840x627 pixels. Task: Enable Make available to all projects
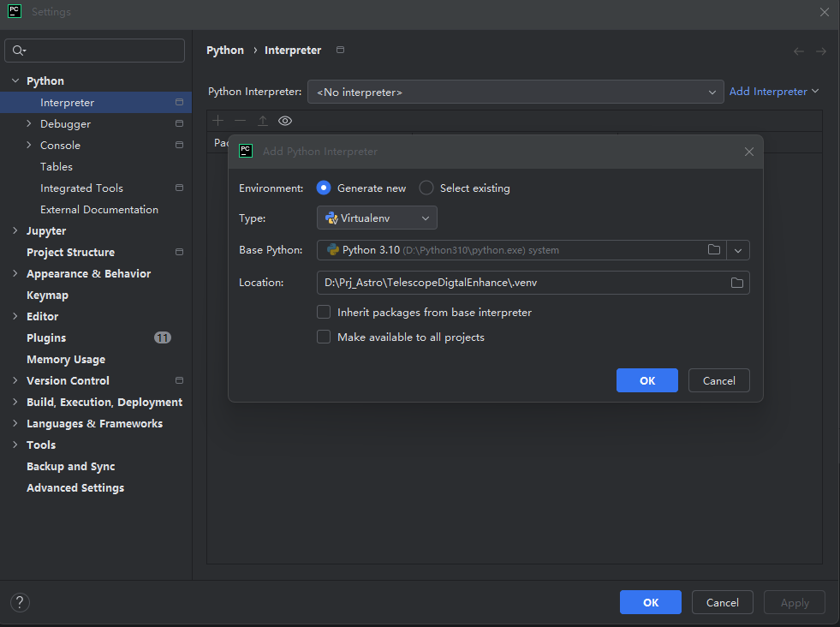(x=324, y=337)
